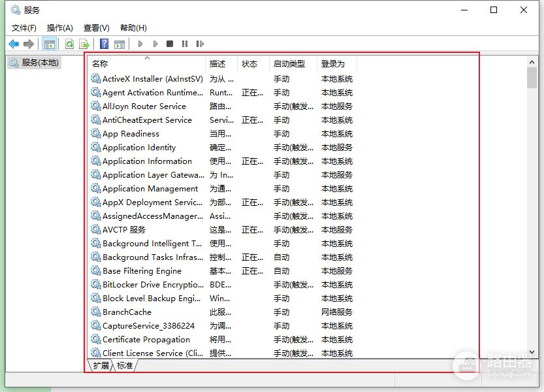
Task: Open the 查看(V) menu
Action: point(97,27)
